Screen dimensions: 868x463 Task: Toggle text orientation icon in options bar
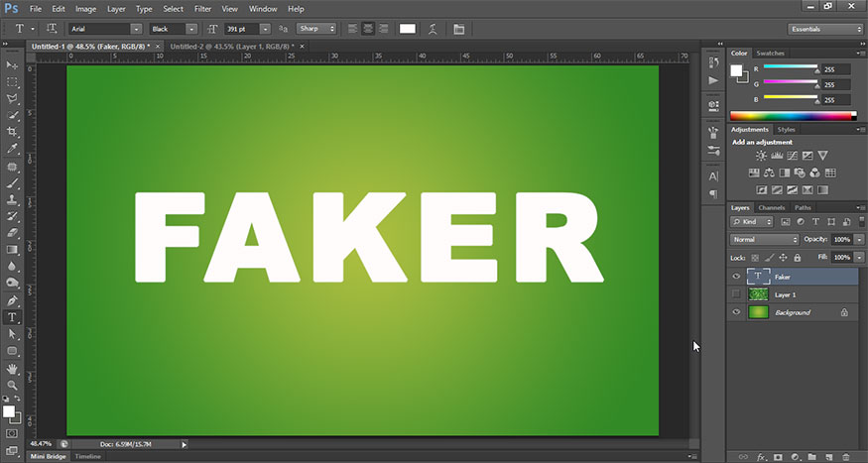click(52, 29)
